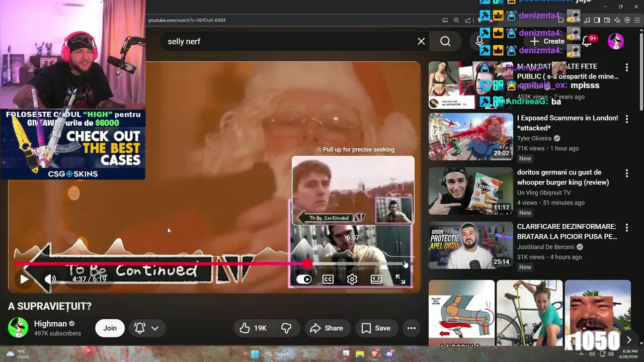Open player settings gear
644x362 pixels.
tap(352, 280)
